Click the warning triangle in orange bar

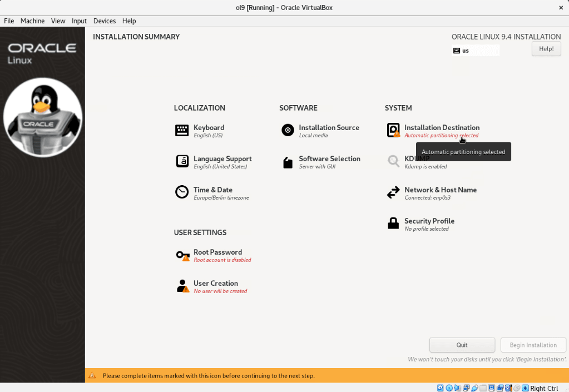pos(92,375)
